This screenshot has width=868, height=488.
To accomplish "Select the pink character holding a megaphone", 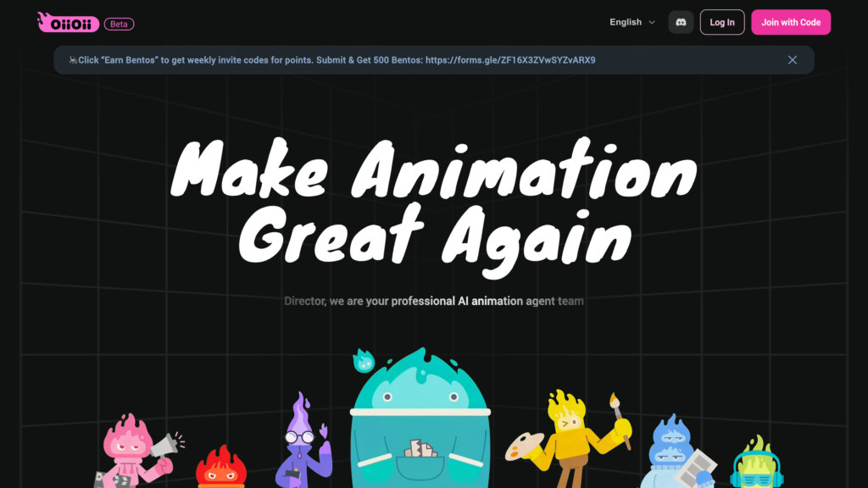I will (131, 451).
